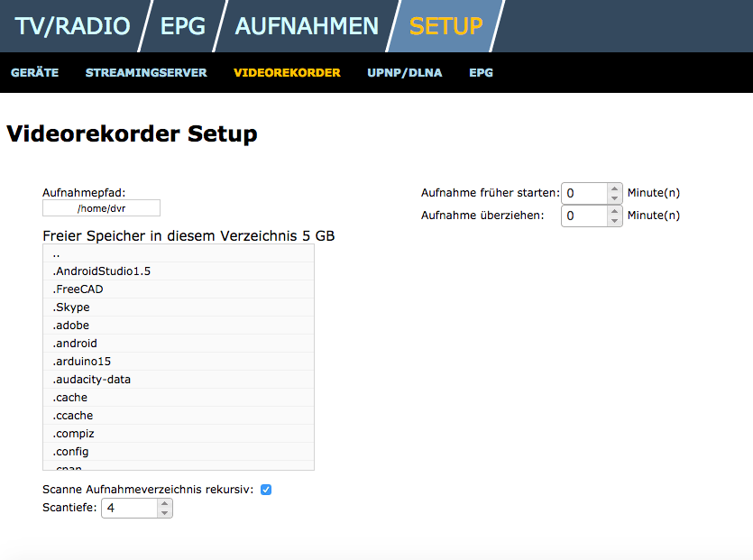Open the GERÄTE settings section

[x=34, y=71]
